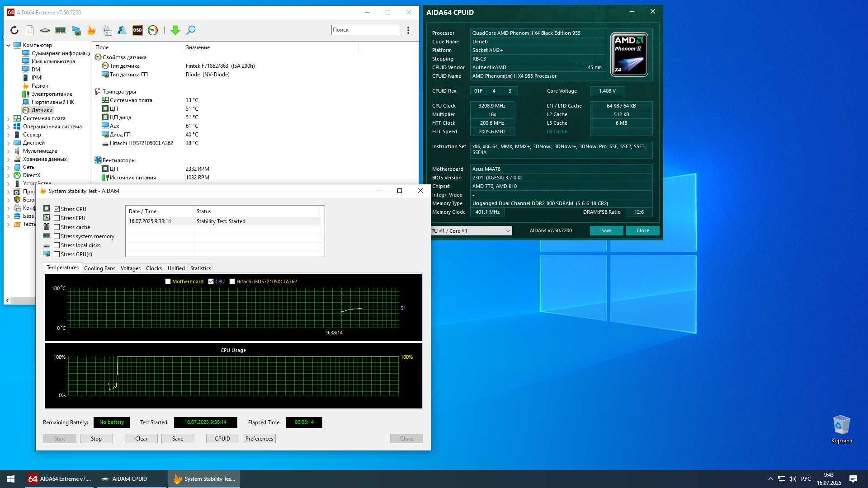Open the OSD panel toolbar icon

click(137, 30)
